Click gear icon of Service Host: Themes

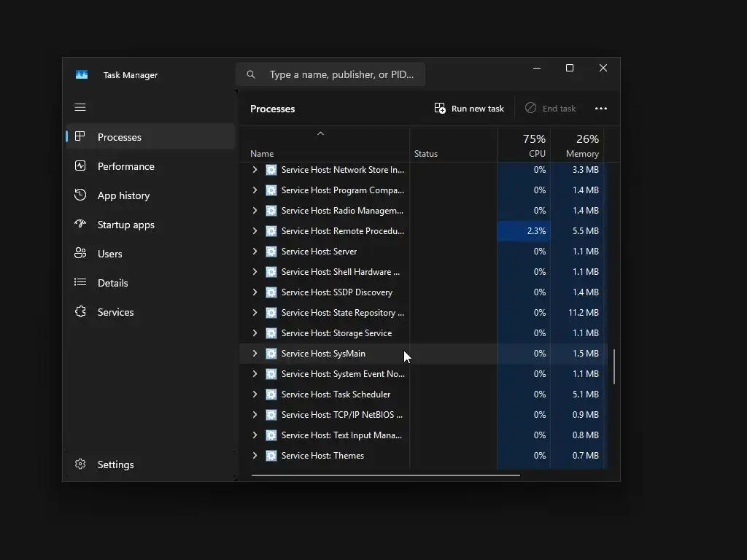click(271, 456)
